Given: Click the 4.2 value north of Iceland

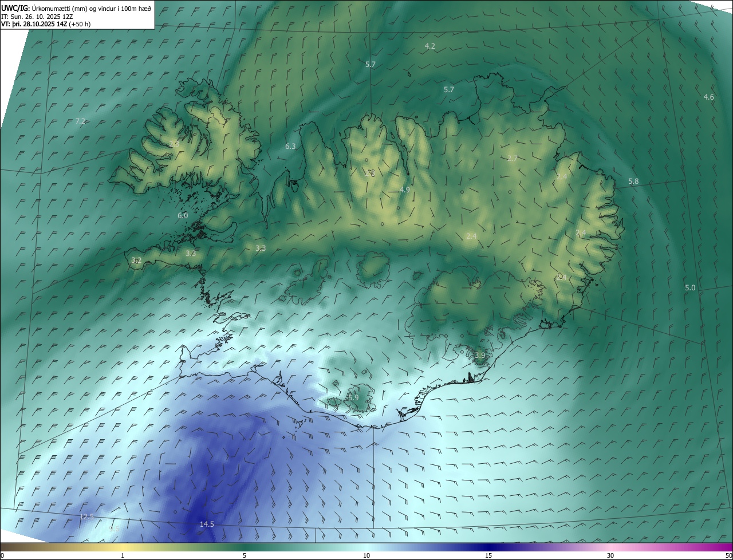Looking at the screenshot, I should (x=429, y=46).
